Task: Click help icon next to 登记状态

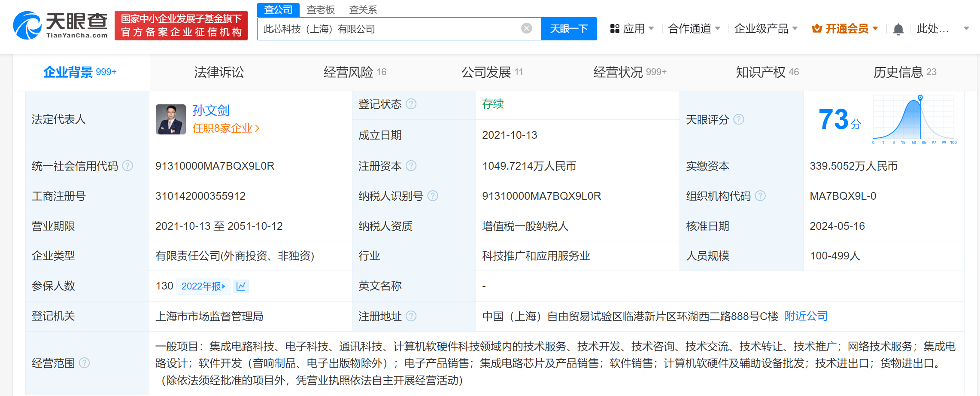Action: point(411,104)
